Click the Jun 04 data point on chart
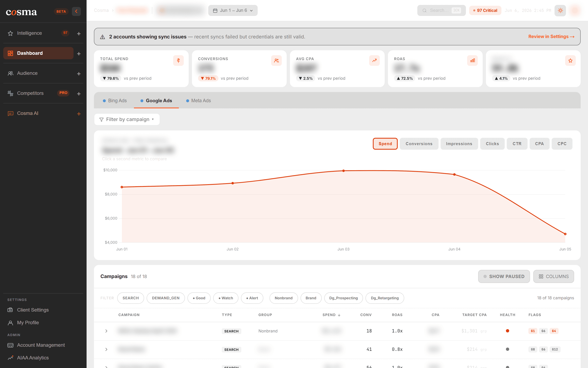 coord(454,175)
